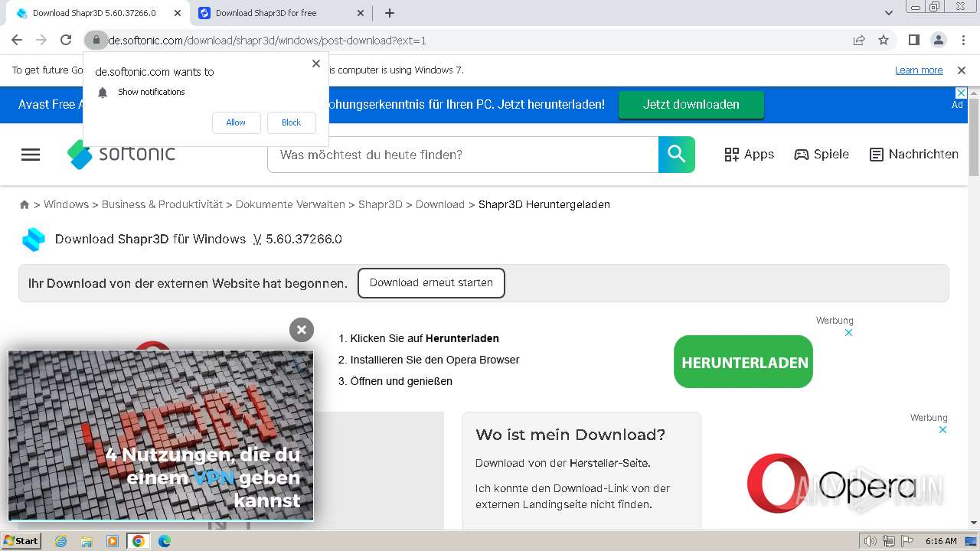980x551 pixels.
Task: Close the floating video popup
Action: click(x=302, y=330)
